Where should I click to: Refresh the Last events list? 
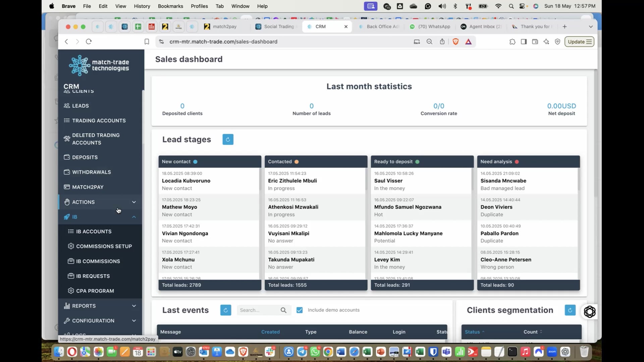point(225,310)
